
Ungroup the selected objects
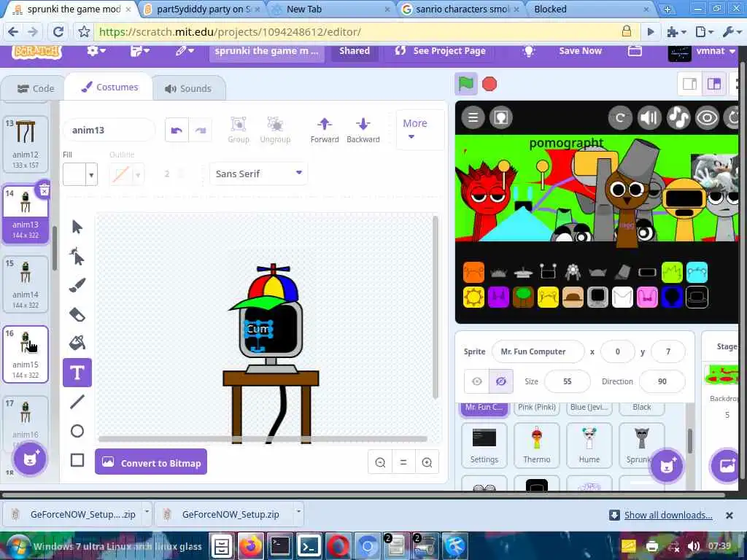click(275, 130)
